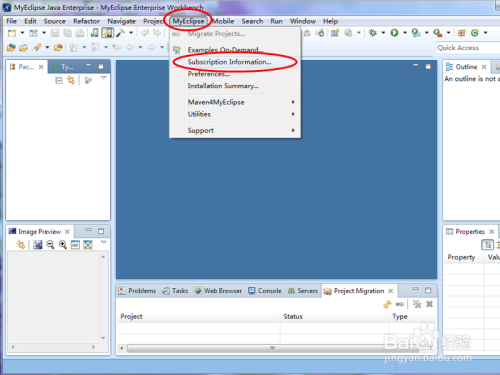The width and height of the screenshot is (500, 375).
Task: Click Zoom In in Image Preview
Action: click(63, 245)
